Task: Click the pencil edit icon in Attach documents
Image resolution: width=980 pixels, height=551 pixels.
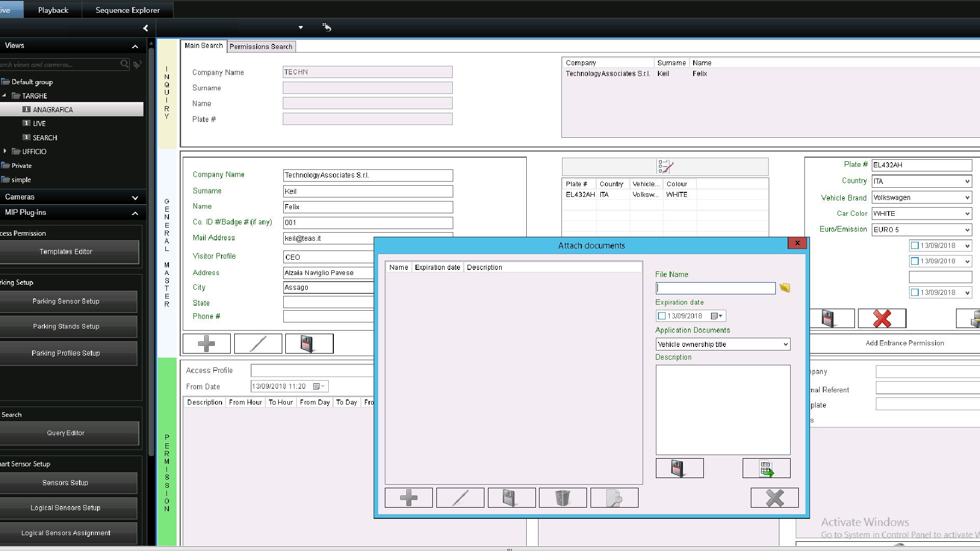Action: 460,498
